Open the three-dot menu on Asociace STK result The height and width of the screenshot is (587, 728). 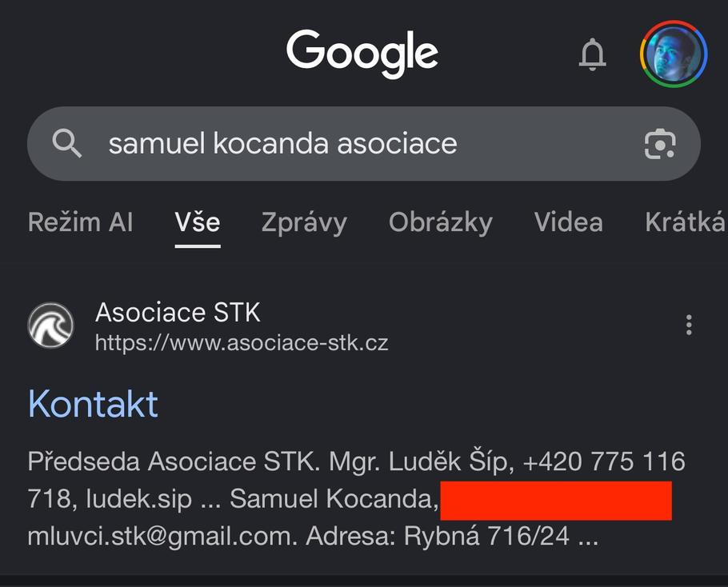point(690,325)
